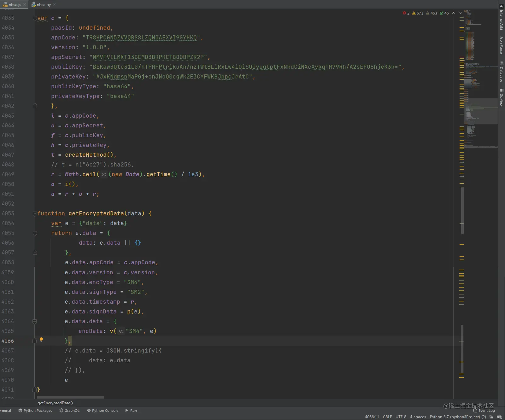Open the InternalWiki tool window
505x420 pixels.
502,17
